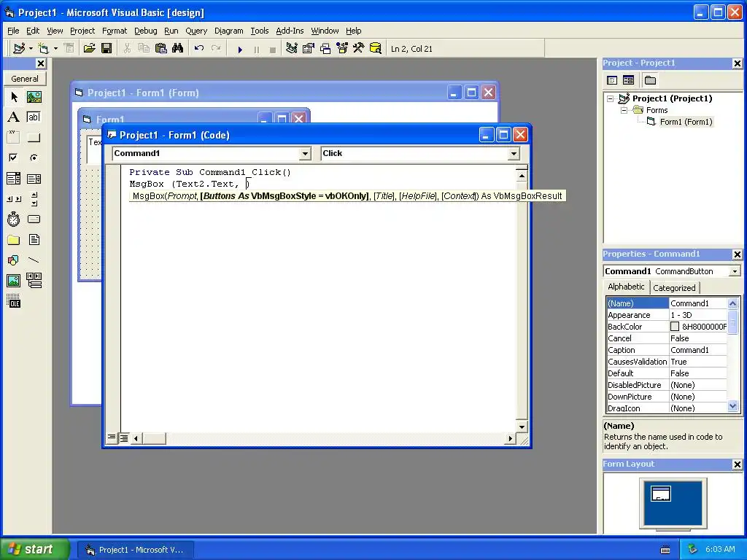Select the Caption property row

click(x=667, y=350)
